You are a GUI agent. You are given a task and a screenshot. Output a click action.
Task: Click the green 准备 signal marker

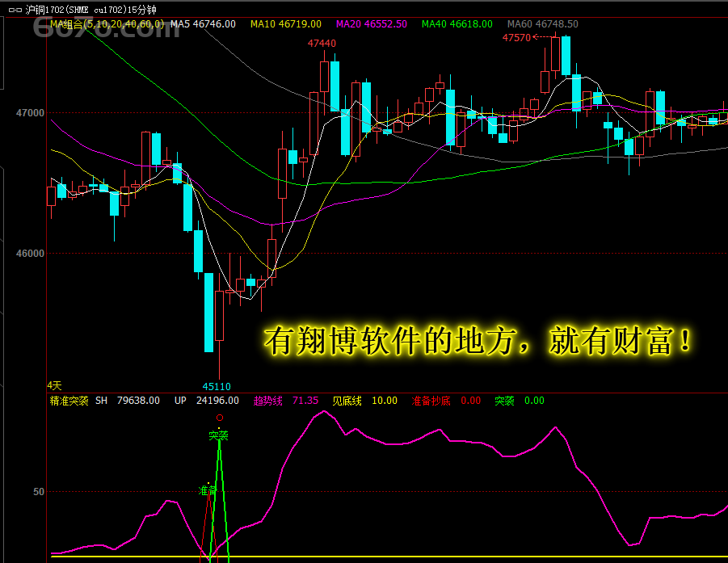point(208,490)
